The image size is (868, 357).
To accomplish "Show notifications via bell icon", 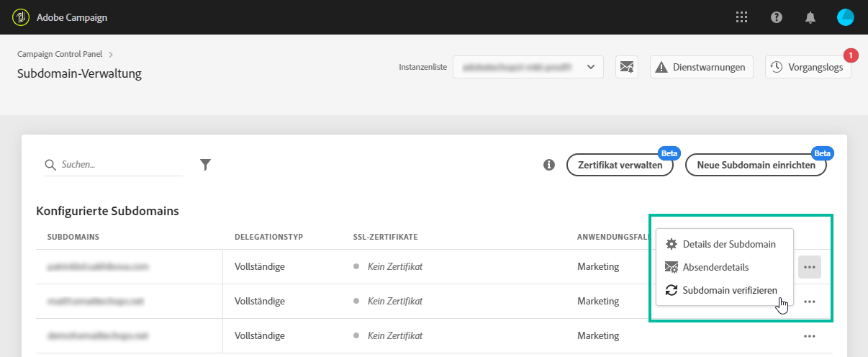I will pyautogui.click(x=811, y=17).
